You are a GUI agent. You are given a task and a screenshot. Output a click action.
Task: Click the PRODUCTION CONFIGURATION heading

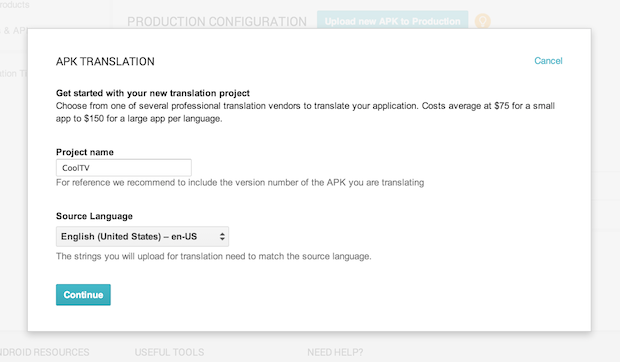(x=217, y=22)
